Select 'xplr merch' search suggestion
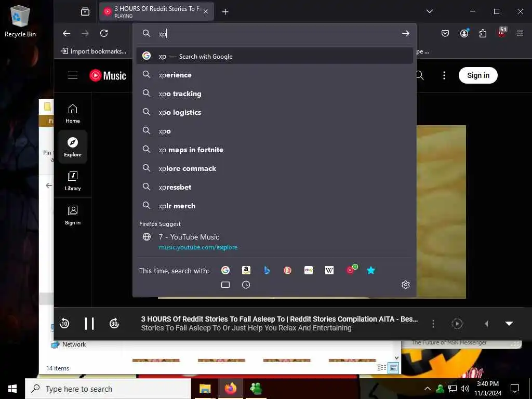Viewport: 532px width, 399px height. tap(274, 205)
